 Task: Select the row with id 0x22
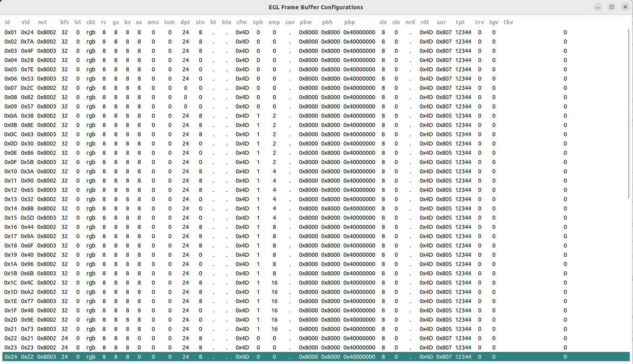tap(316, 338)
